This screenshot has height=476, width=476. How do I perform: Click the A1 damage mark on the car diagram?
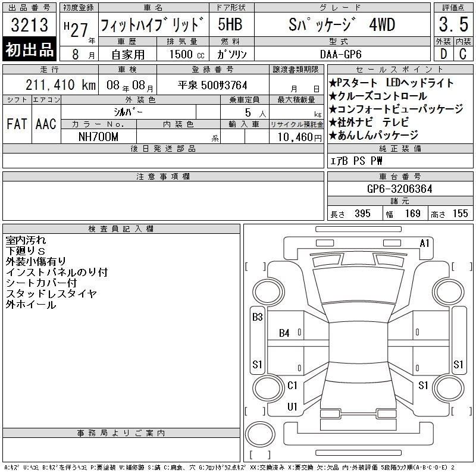424,243
